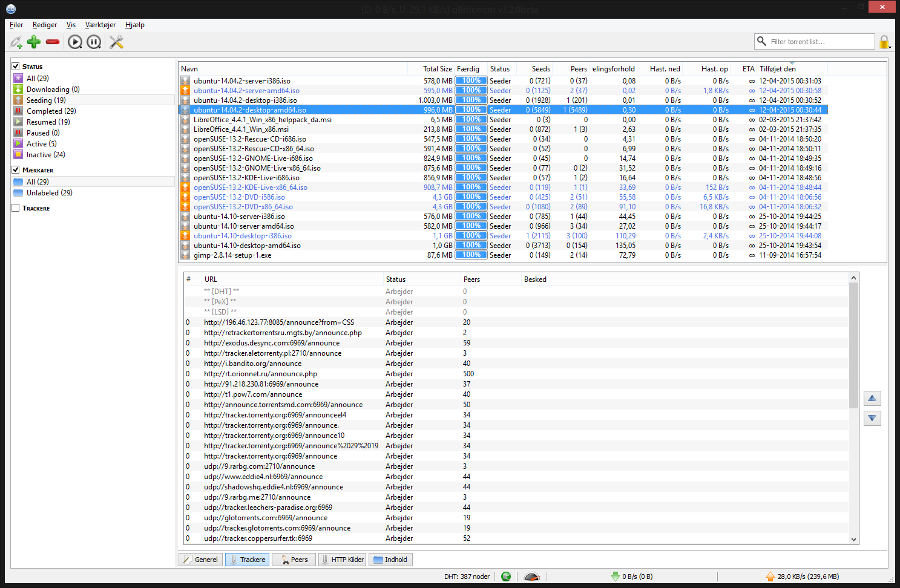Click the tracker list scroll down arrow
This screenshot has width=900, height=588.
[854, 540]
